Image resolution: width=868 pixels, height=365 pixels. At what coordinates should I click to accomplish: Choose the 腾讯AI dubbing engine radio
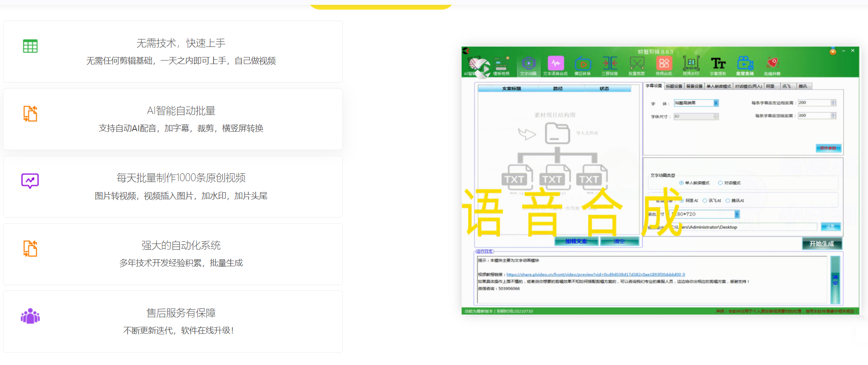point(728,200)
